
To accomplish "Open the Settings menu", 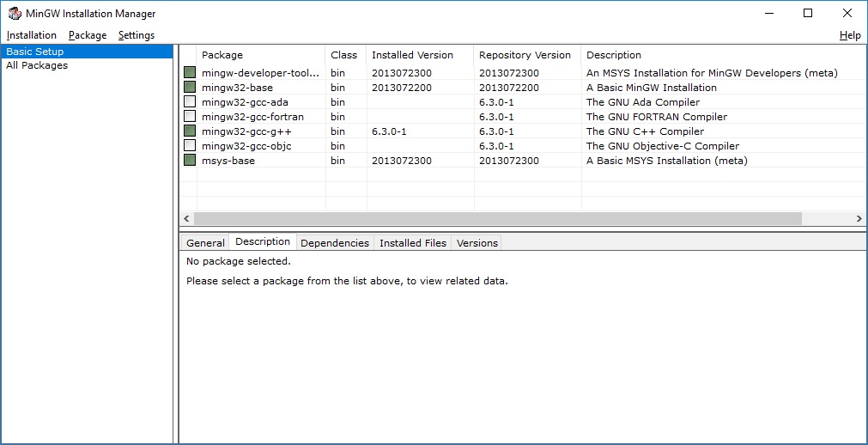I will (137, 35).
